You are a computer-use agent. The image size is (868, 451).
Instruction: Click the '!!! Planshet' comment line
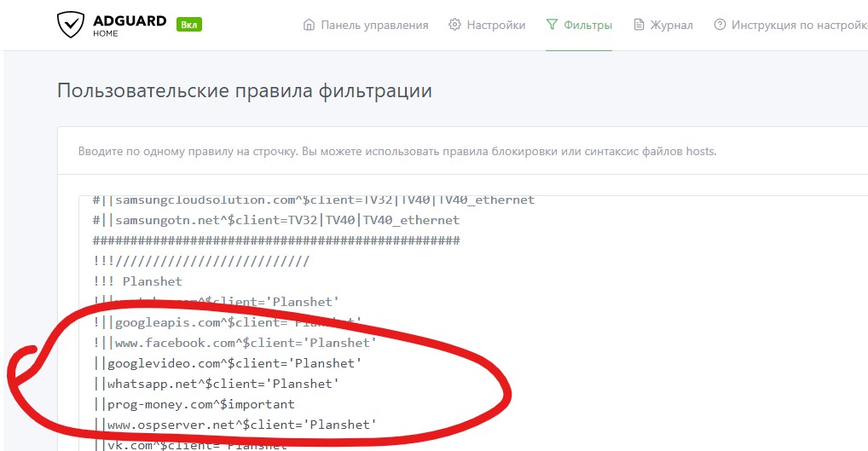[x=137, y=281]
